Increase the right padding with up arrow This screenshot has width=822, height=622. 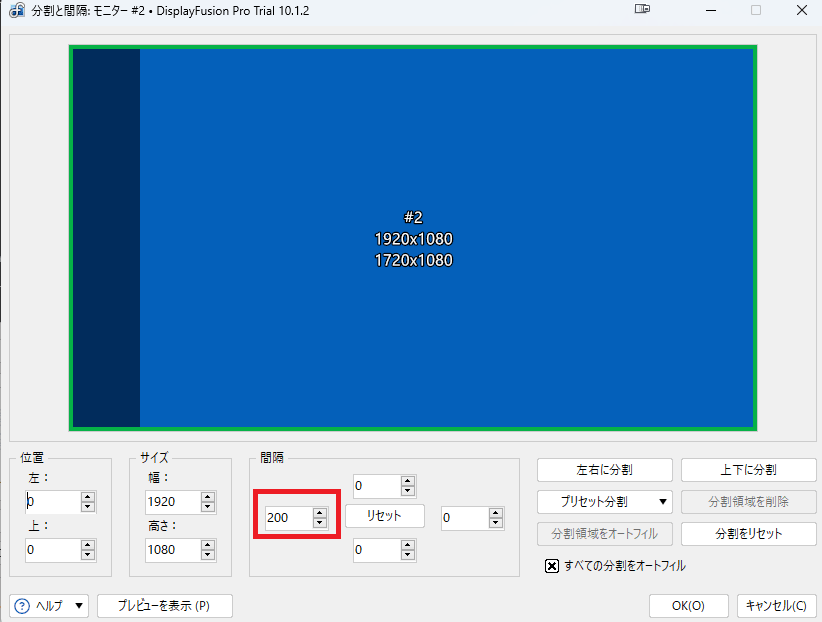click(496, 512)
